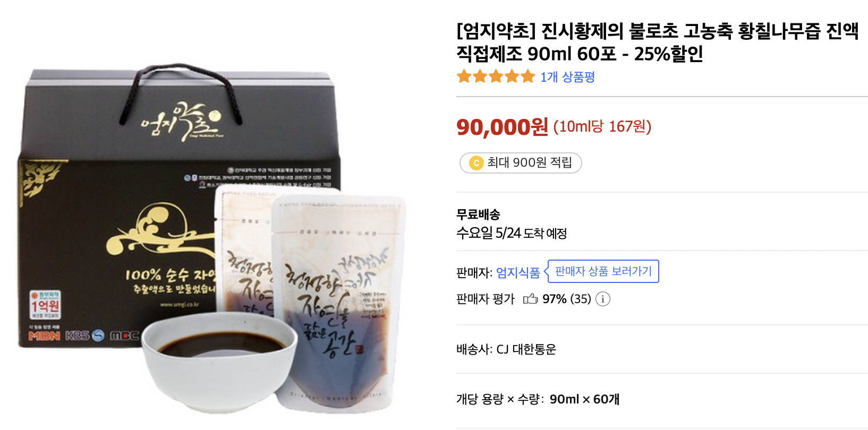The image size is (868, 430).
Task: Click the 최대 900원 적립 badge
Action: point(521,163)
